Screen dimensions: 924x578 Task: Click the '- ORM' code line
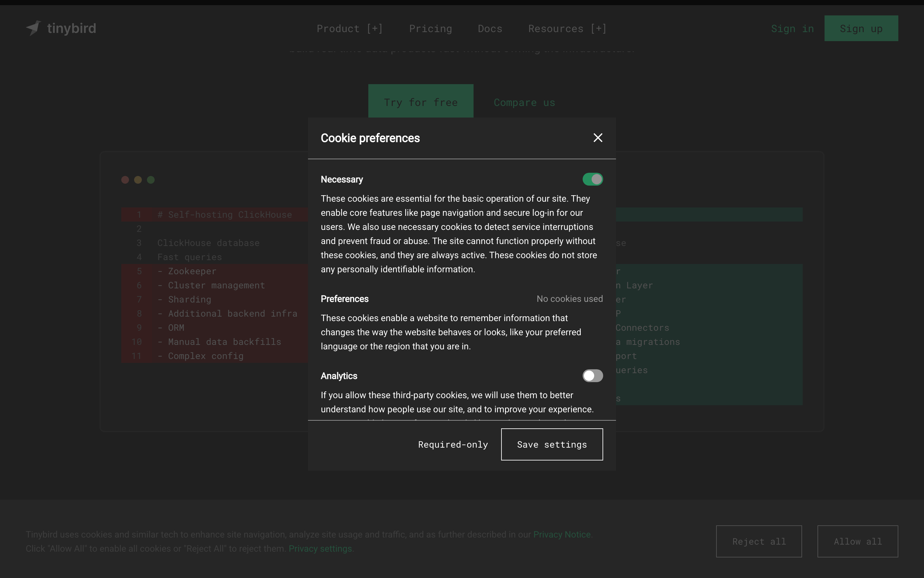click(x=171, y=328)
